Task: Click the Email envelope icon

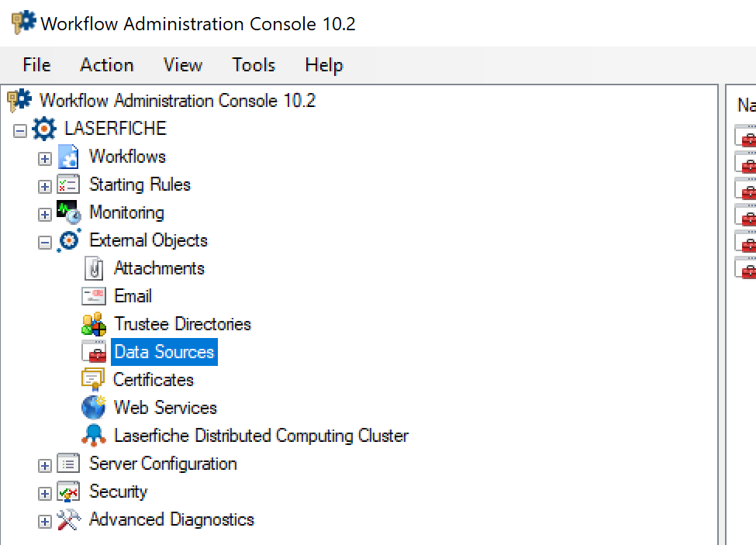Action: click(x=94, y=296)
